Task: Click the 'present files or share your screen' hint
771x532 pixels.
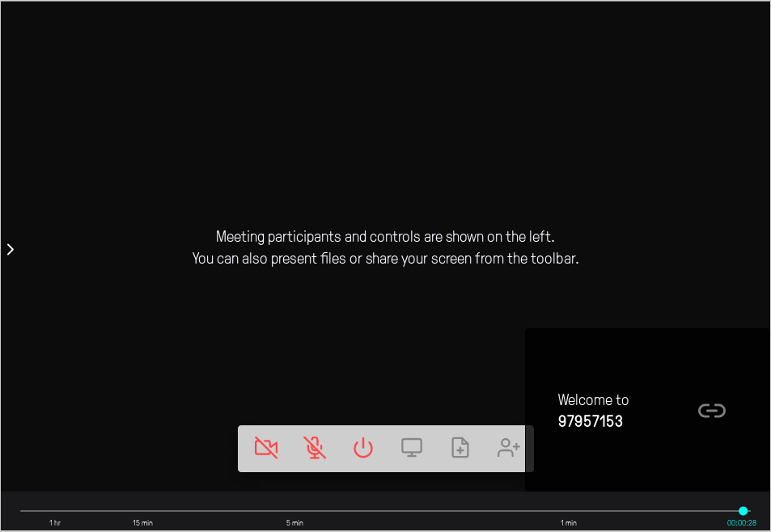Action: (x=385, y=259)
